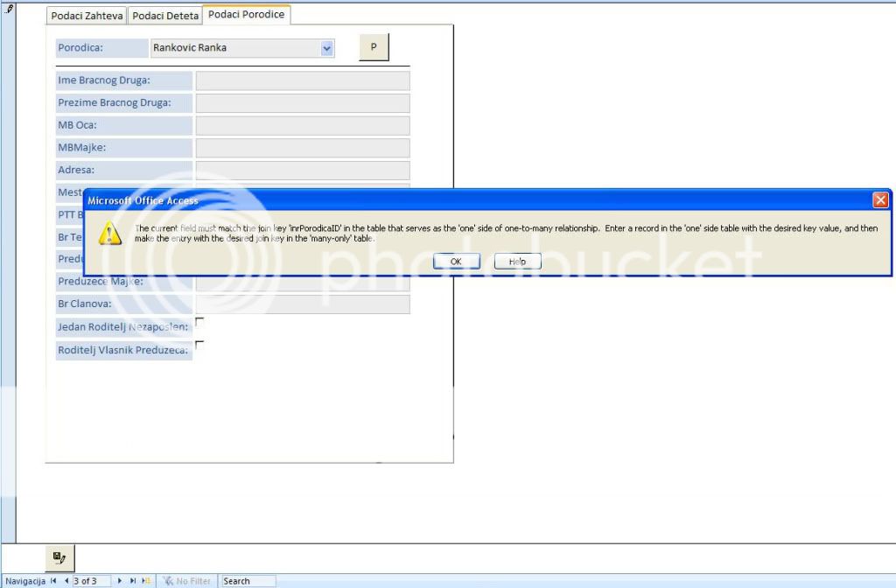The image size is (896, 588).
Task: Click the Ime Bracnog Druga field
Action: click(303, 80)
